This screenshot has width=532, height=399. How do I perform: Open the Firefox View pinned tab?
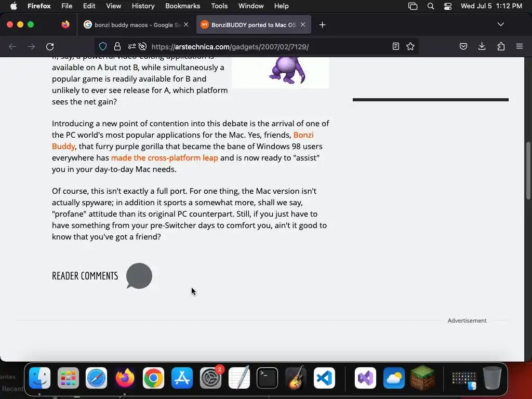(x=65, y=24)
